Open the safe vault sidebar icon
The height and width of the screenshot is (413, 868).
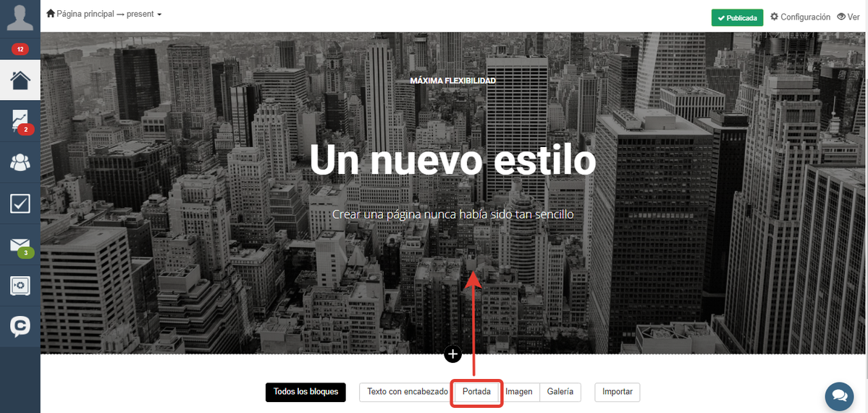coord(20,285)
